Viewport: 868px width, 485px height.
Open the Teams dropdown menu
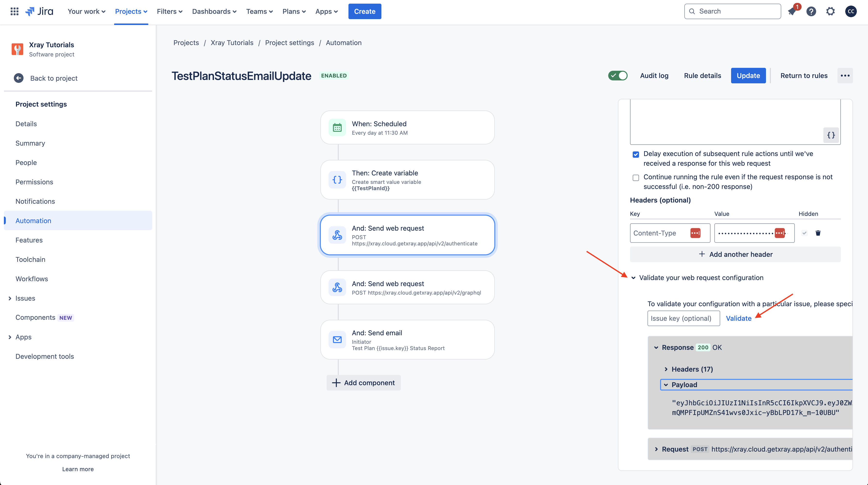click(259, 11)
